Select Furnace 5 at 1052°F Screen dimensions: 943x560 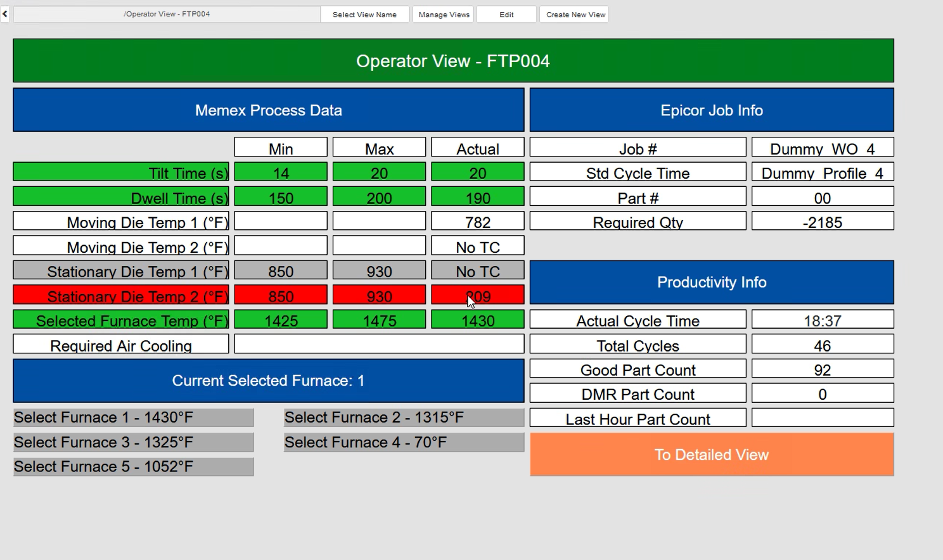click(x=133, y=466)
